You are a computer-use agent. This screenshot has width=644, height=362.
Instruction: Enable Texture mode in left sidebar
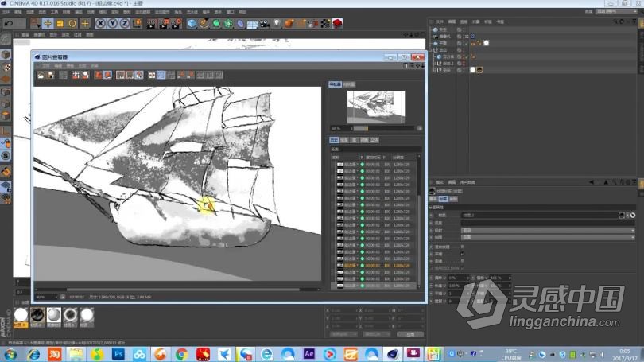pos(6,67)
